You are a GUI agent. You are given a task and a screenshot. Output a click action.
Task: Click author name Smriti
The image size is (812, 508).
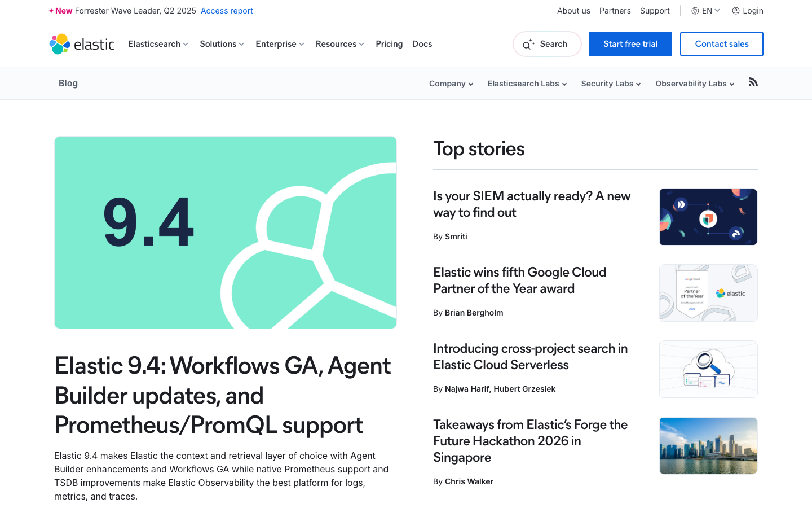(x=456, y=237)
